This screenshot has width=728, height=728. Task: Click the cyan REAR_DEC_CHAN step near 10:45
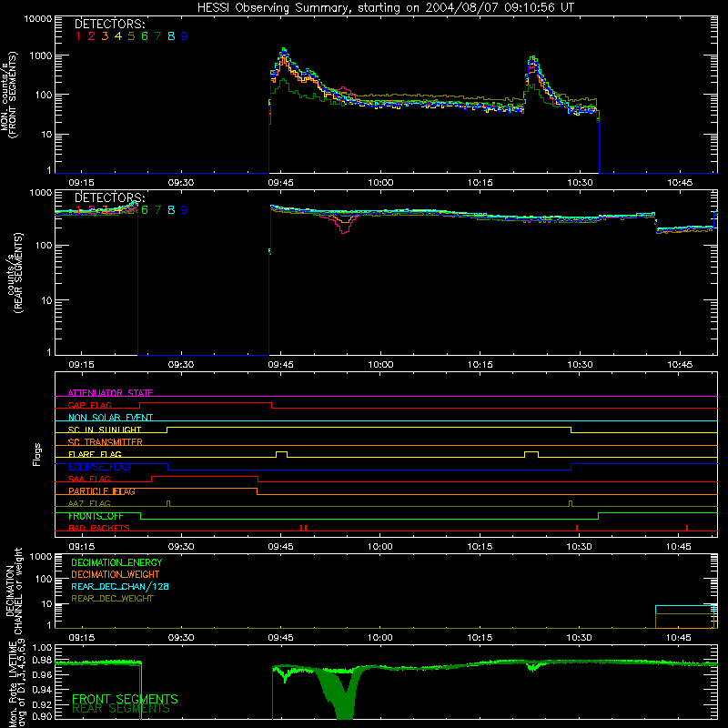[x=684, y=606]
